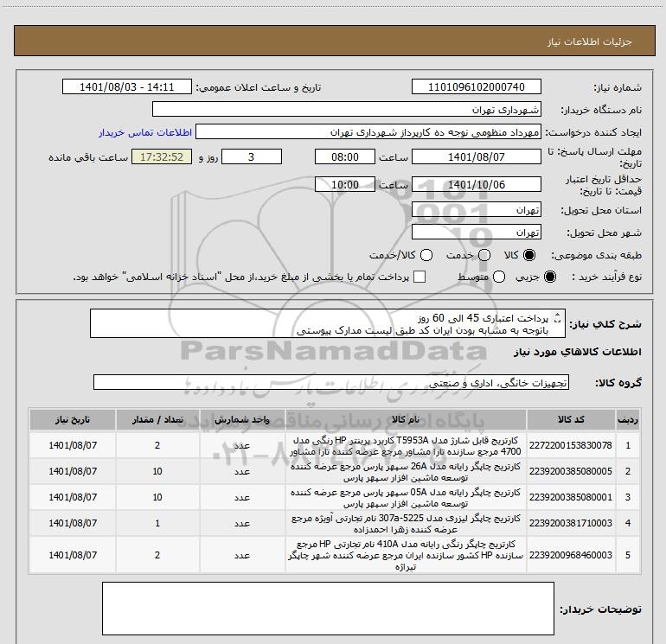Click the announcement date field 1401/08/03 - 14:11
Screen dimensions: 666x644
[x=127, y=86]
